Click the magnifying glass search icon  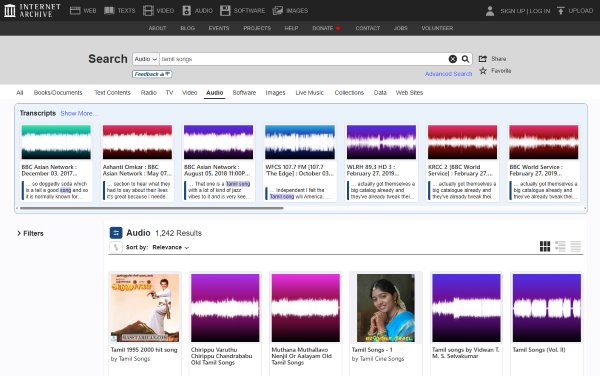point(465,59)
